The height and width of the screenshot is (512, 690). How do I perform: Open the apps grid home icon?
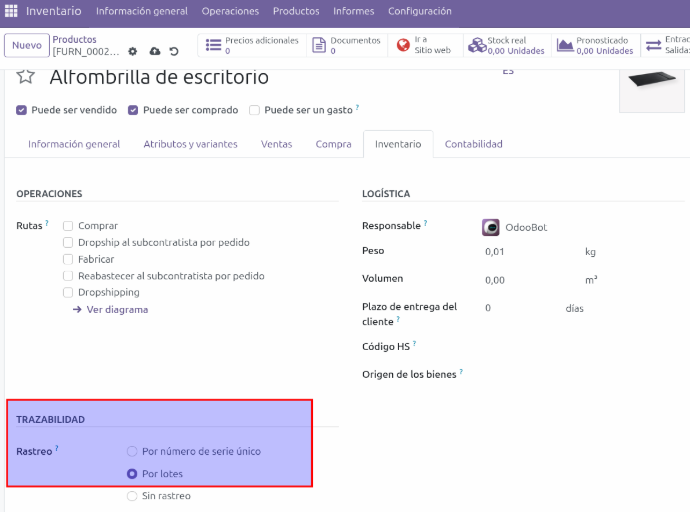pyautogui.click(x=11, y=11)
